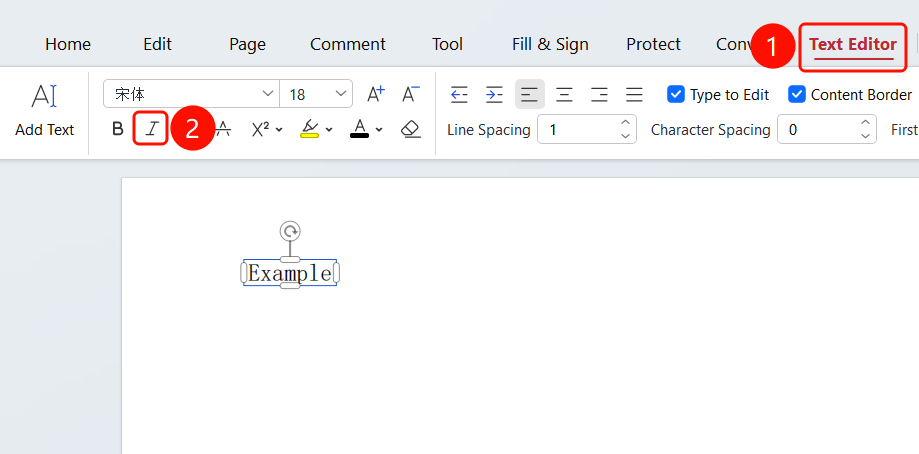The width and height of the screenshot is (919, 454).
Task: Expand the highlight color options arrow
Action: click(x=329, y=129)
